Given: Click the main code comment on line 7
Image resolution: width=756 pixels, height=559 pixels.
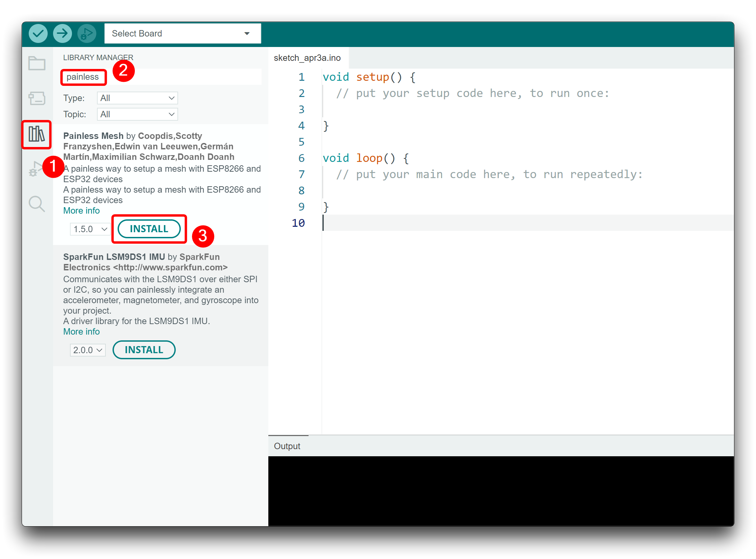Looking at the screenshot, I should [x=489, y=175].
